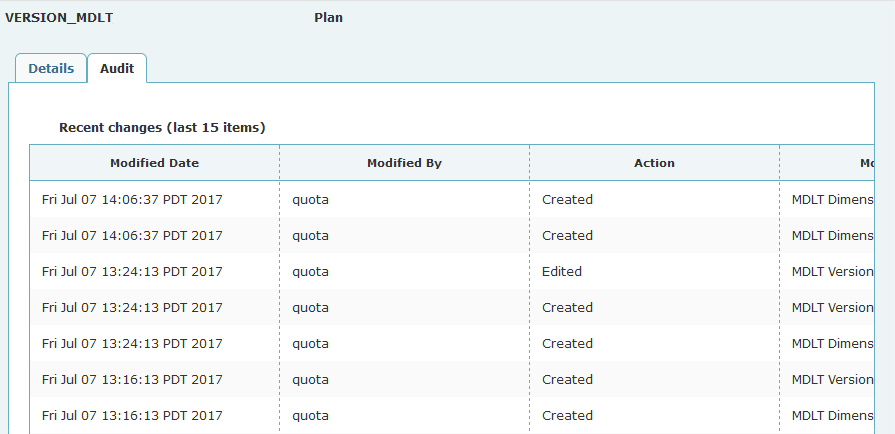Select the Edited action cell
This screenshot has width=895, height=434.
click(562, 271)
